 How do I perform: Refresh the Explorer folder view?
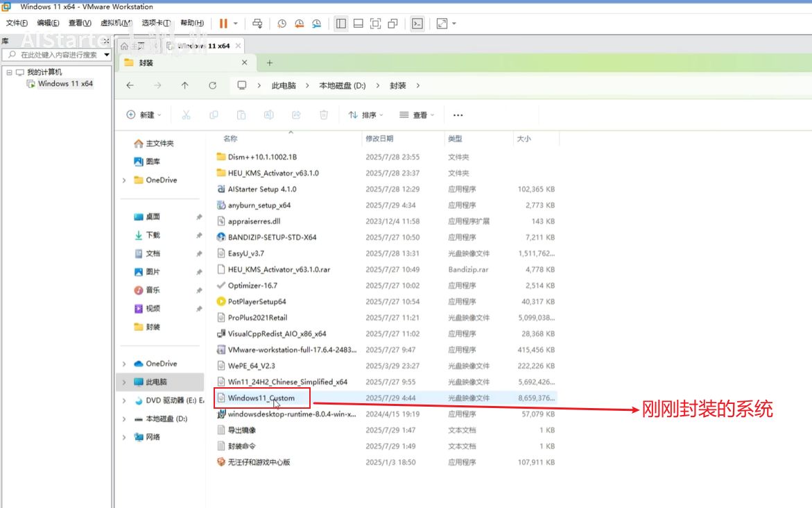click(212, 85)
